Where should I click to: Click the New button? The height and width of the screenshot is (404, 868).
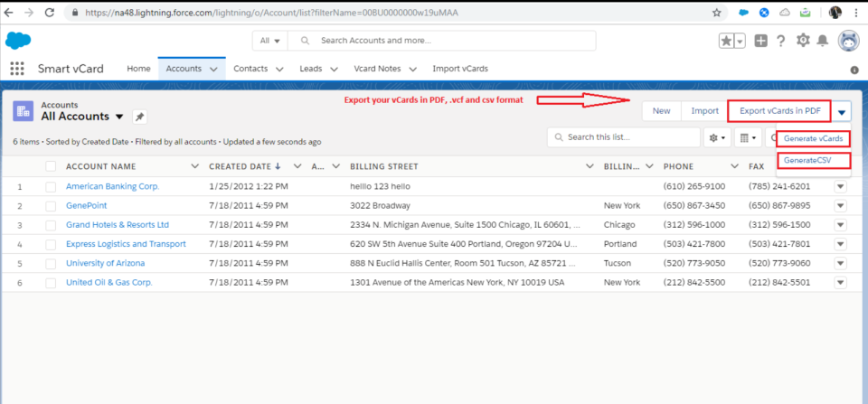click(662, 111)
